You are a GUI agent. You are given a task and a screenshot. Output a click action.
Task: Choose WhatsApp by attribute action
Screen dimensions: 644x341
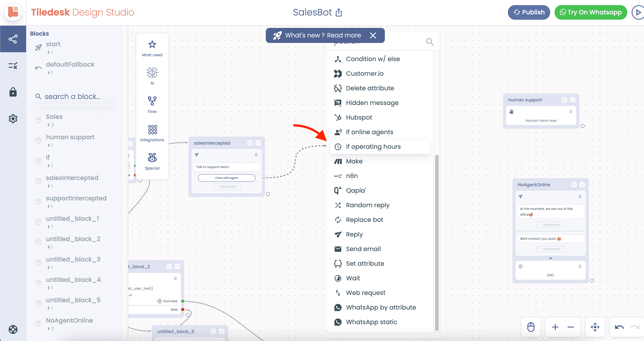tap(380, 308)
